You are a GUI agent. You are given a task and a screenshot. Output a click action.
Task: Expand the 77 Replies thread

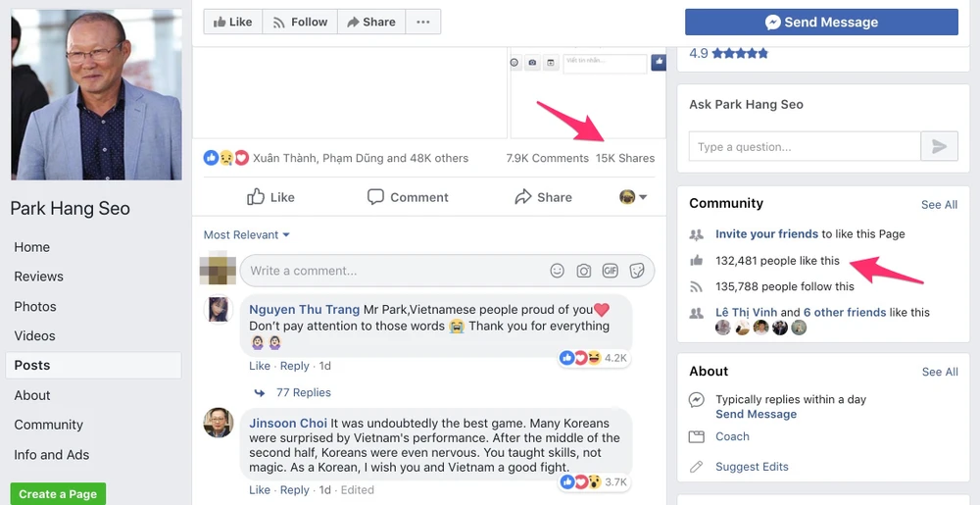tap(303, 392)
